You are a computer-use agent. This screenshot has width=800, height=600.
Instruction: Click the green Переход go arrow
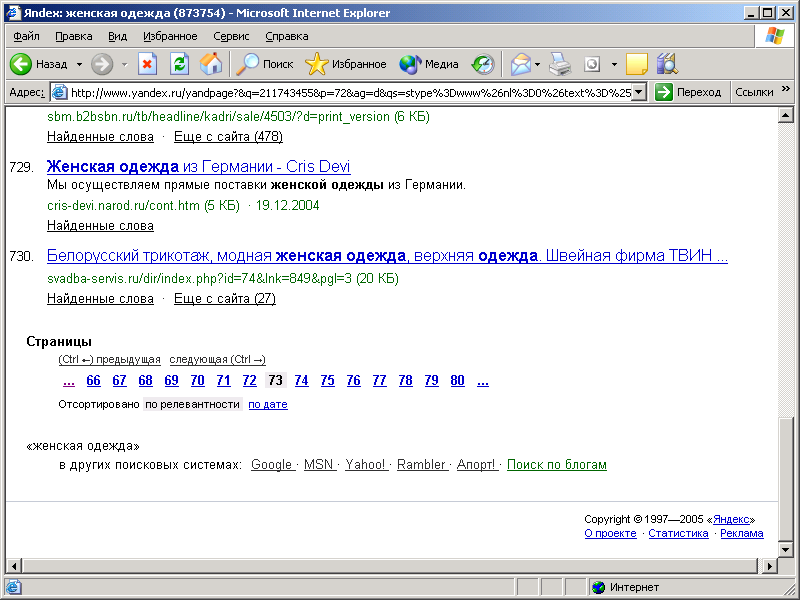(x=663, y=92)
